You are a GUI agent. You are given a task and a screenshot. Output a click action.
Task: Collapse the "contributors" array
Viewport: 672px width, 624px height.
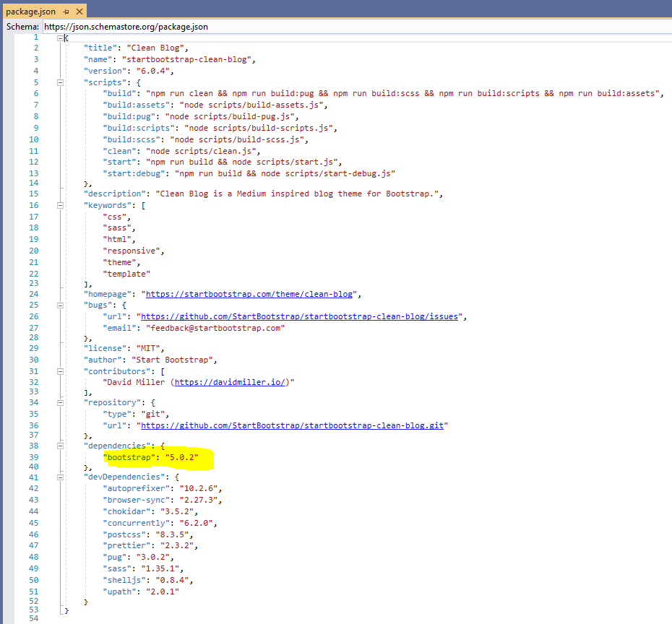coord(61,371)
